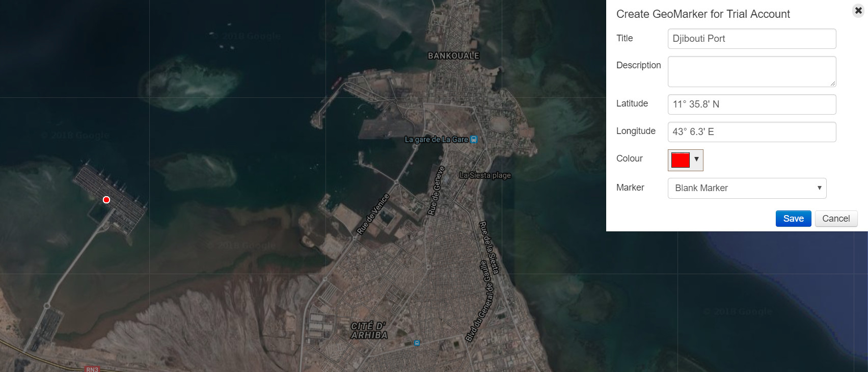Click the red colour swatch
Viewport: 868px width, 372px height.
[x=681, y=160]
